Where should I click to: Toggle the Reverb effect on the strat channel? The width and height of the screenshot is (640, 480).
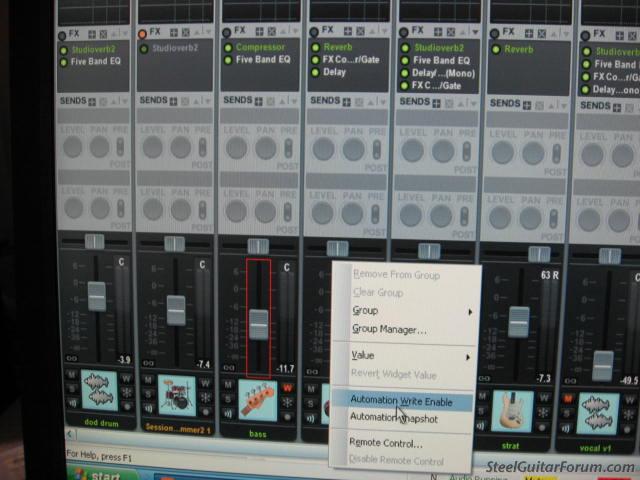(x=495, y=49)
